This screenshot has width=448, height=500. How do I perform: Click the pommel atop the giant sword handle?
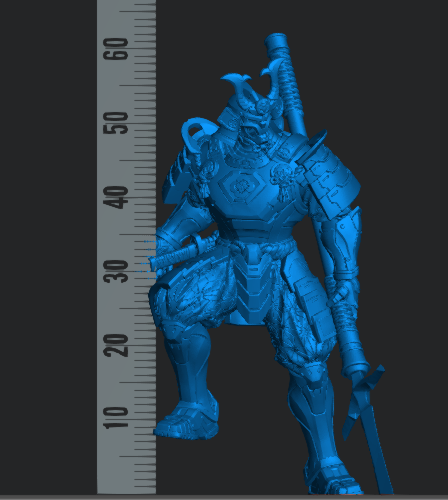(x=276, y=42)
